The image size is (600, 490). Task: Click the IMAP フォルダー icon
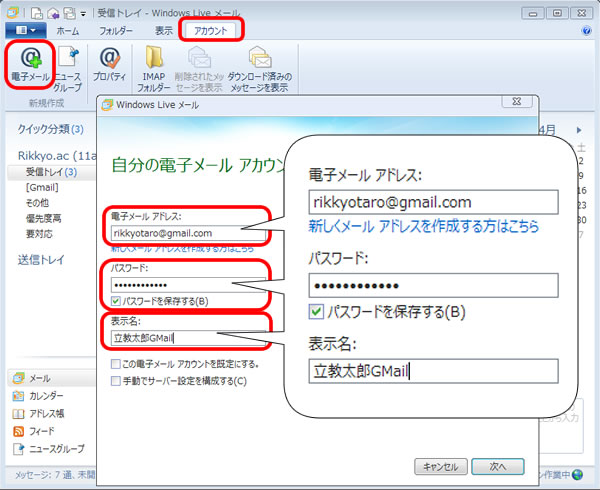(x=153, y=69)
